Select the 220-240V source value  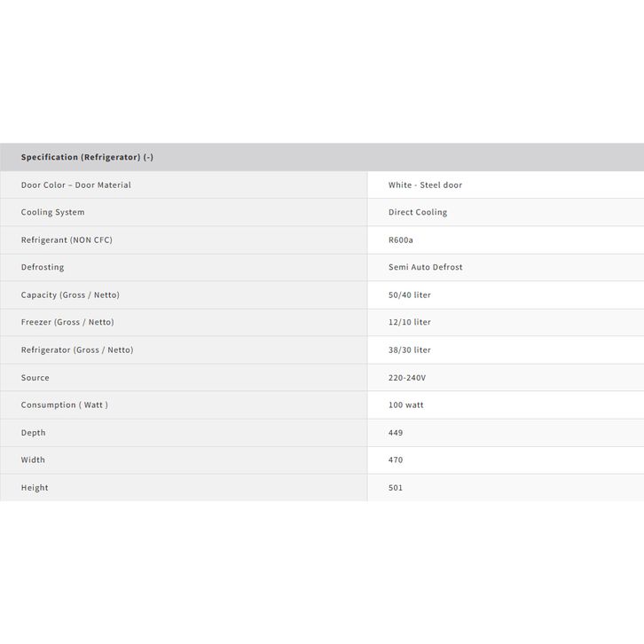[407, 378]
